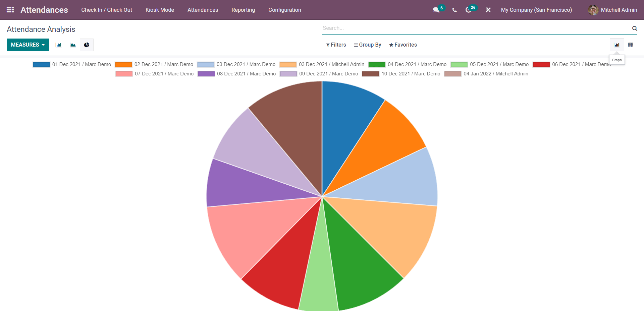
Task: Toggle legend entry 01 Dec 2021 / Marc Demo
Action: point(72,64)
